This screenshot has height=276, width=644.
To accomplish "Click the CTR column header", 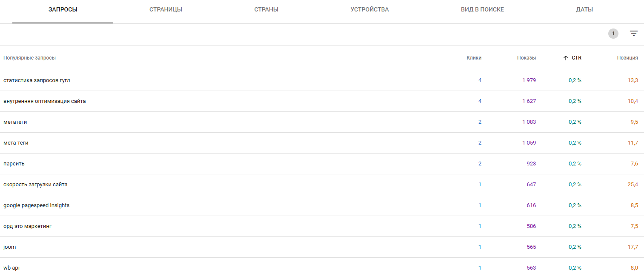I will 576,58.
